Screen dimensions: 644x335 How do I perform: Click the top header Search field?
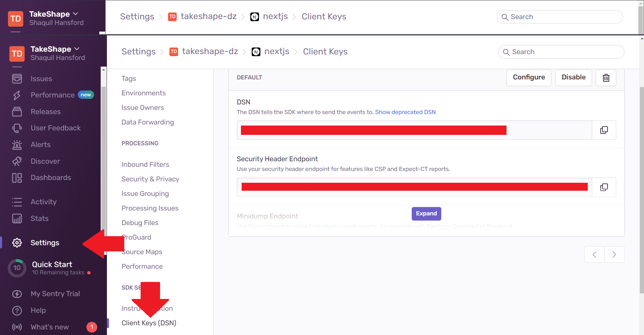[560, 17]
